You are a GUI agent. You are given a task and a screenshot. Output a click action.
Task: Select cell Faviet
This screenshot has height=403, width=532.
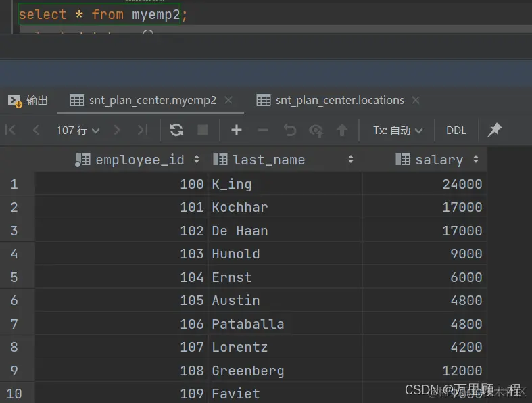[285, 393]
